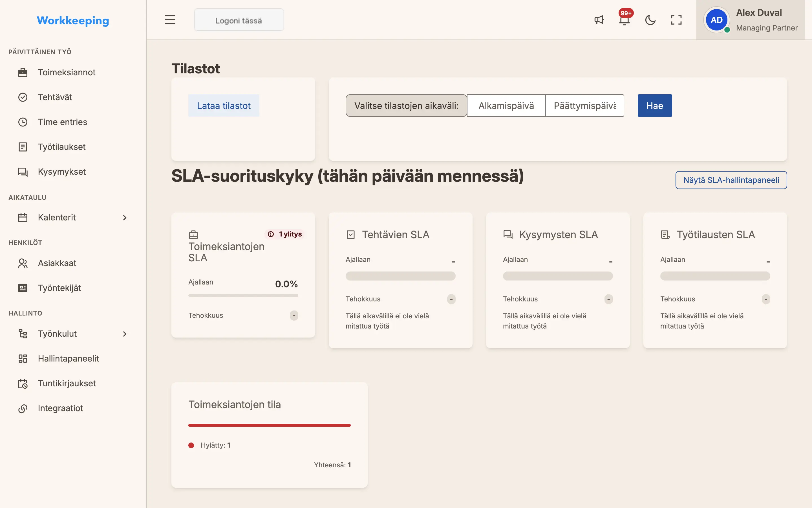Expand the Kalenterit submenu chevron
This screenshot has width=812, height=508.
point(125,218)
